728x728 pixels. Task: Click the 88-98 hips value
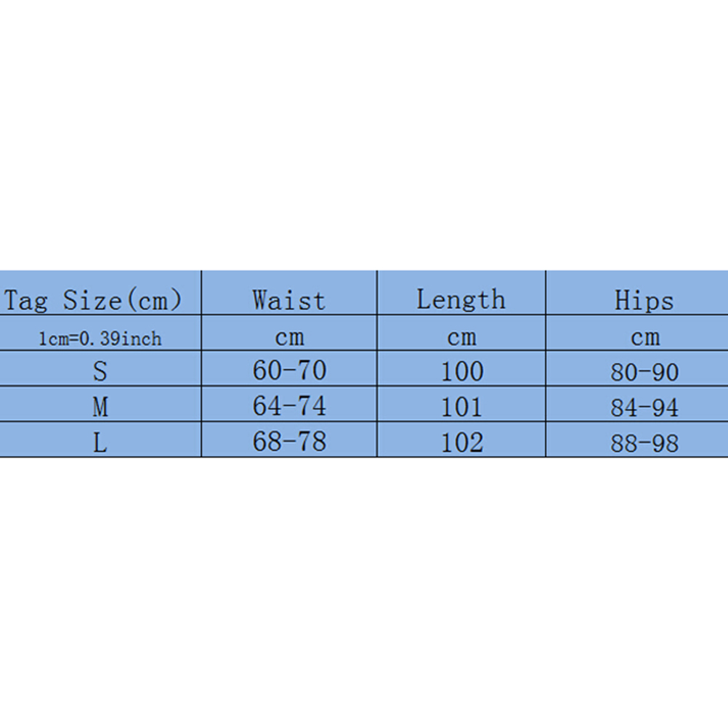point(644,443)
